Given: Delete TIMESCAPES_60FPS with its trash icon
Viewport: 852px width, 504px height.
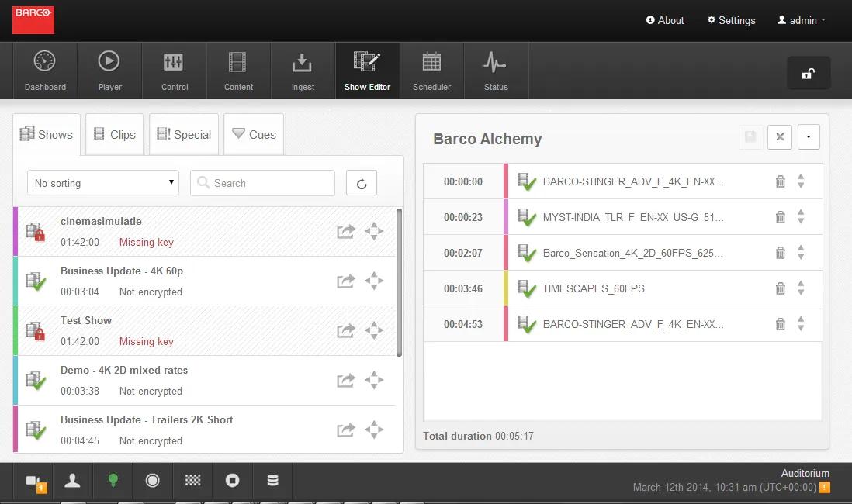Looking at the screenshot, I should pyautogui.click(x=781, y=288).
